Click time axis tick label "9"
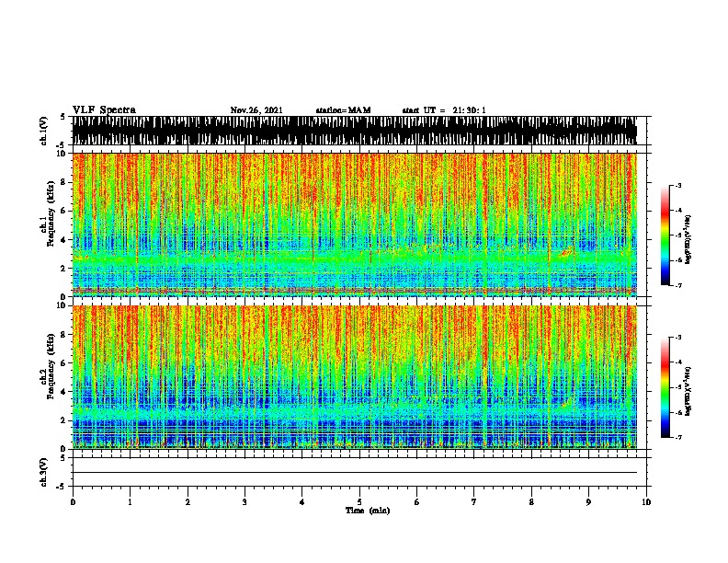 click(x=588, y=502)
